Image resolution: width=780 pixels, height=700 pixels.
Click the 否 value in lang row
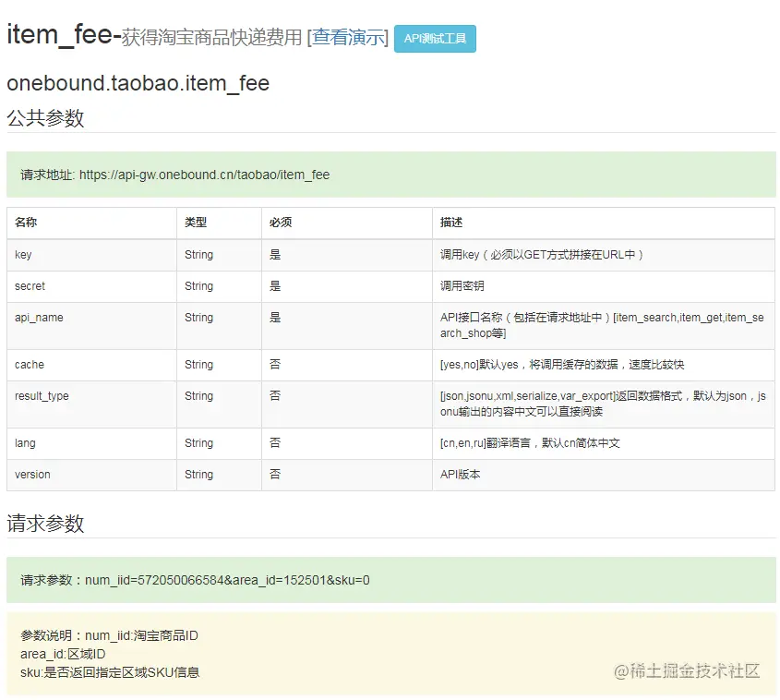click(x=275, y=443)
